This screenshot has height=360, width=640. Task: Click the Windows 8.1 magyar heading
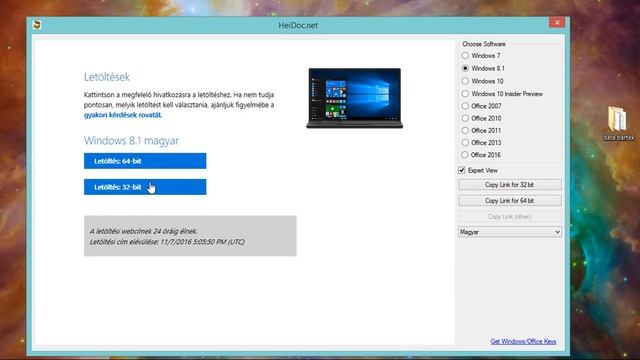[x=131, y=140]
